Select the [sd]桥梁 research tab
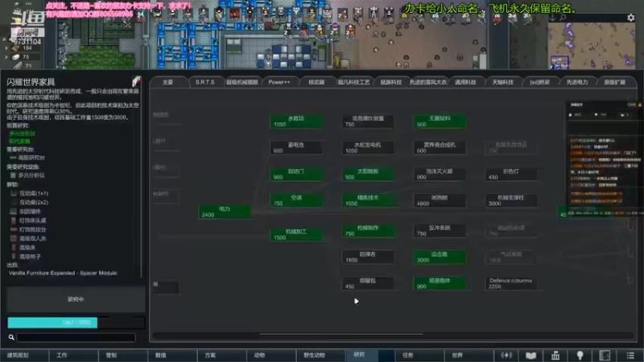This screenshot has width=644, height=362. (x=539, y=82)
